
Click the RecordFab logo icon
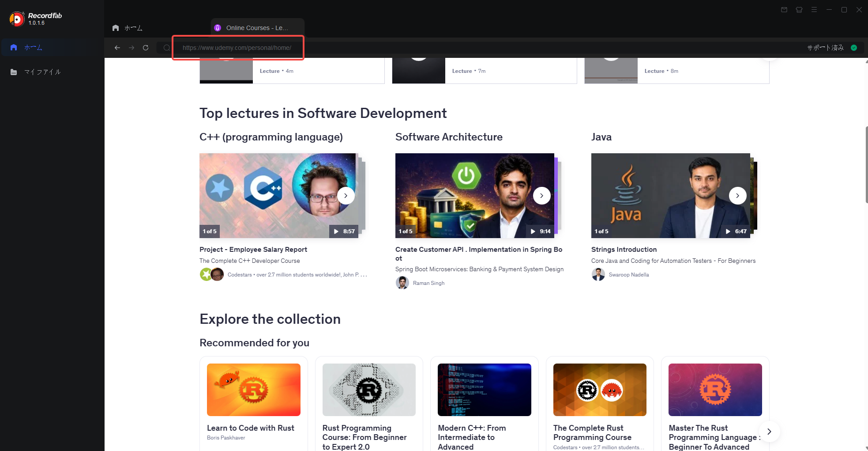(17, 19)
